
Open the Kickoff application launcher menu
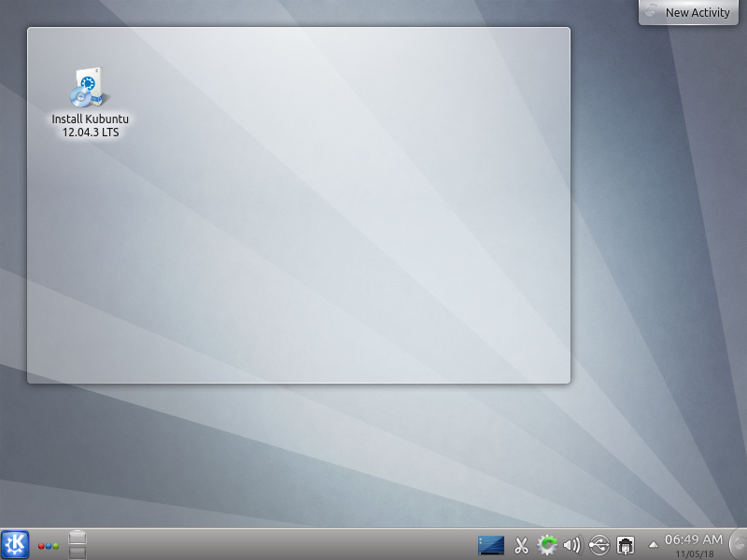(x=15, y=544)
